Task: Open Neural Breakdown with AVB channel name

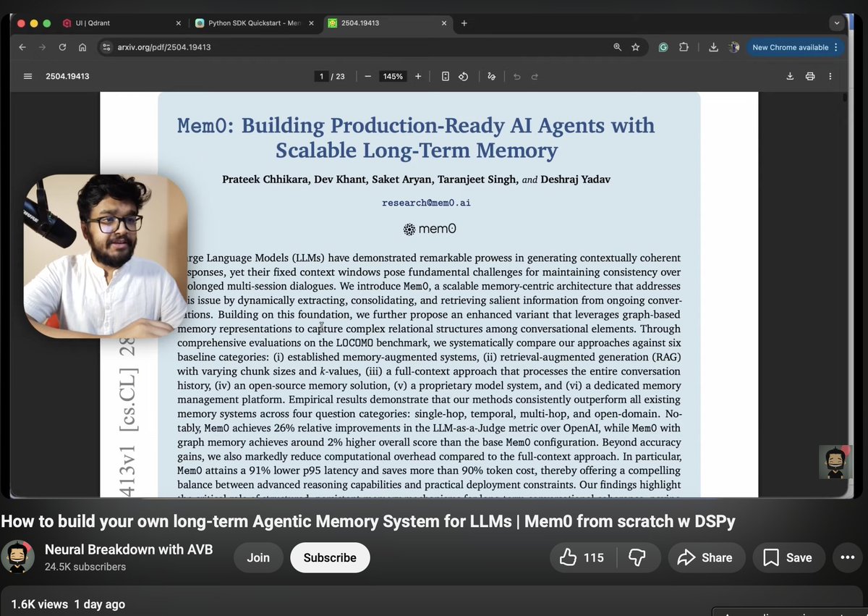Action: coord(129,549)
